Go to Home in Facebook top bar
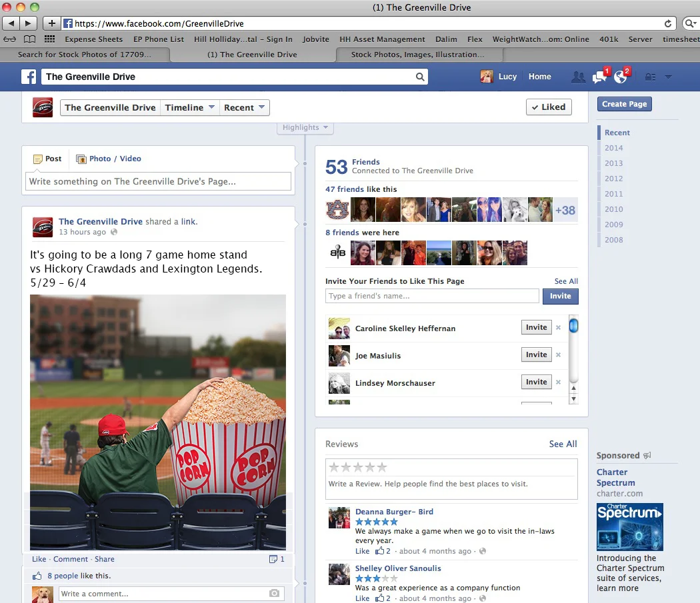 (540, 77)
